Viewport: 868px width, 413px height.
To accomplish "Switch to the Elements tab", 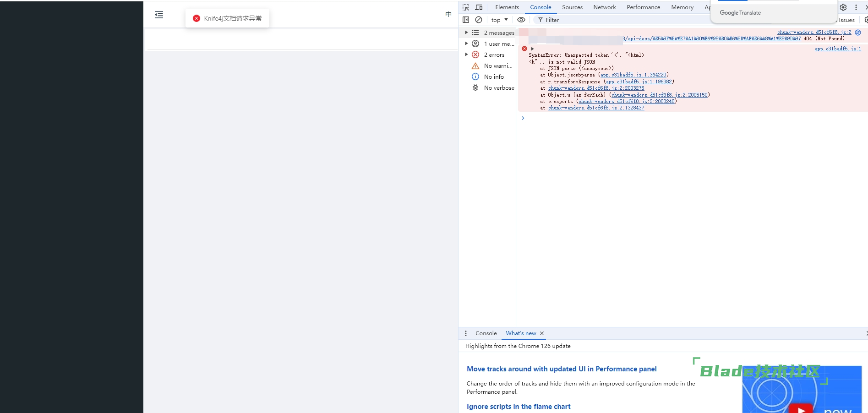I will [x=507, y=7].
